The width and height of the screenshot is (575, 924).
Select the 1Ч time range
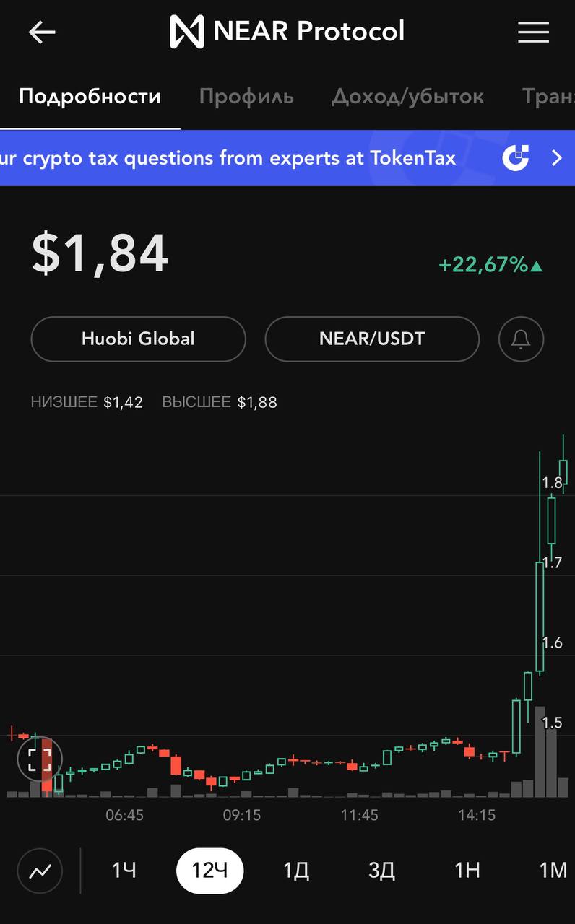tap(124, 871)
